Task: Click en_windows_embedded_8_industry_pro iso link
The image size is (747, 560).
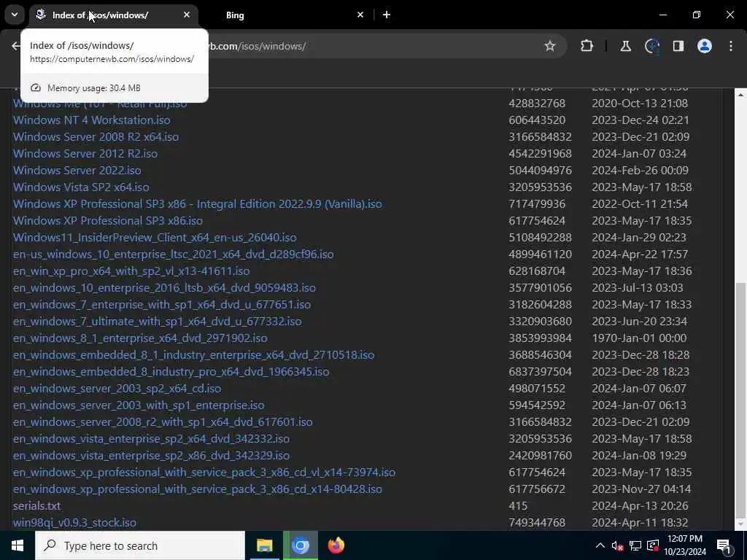Action: click(171, 371)
